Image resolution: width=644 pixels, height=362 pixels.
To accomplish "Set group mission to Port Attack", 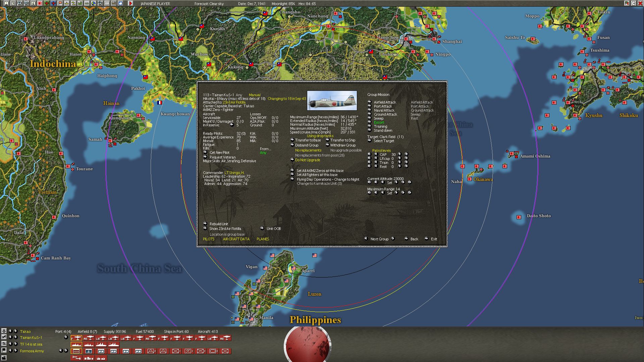I will [383, 106].
